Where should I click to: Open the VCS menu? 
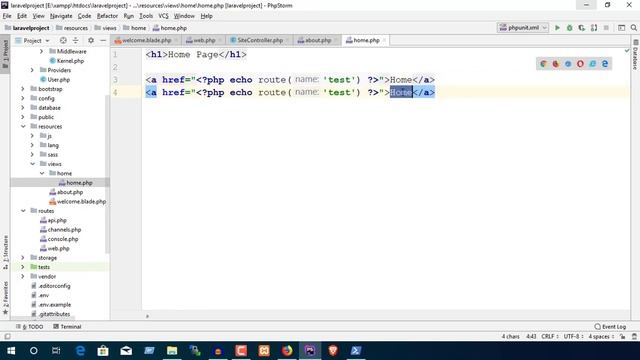coord(163,16)
